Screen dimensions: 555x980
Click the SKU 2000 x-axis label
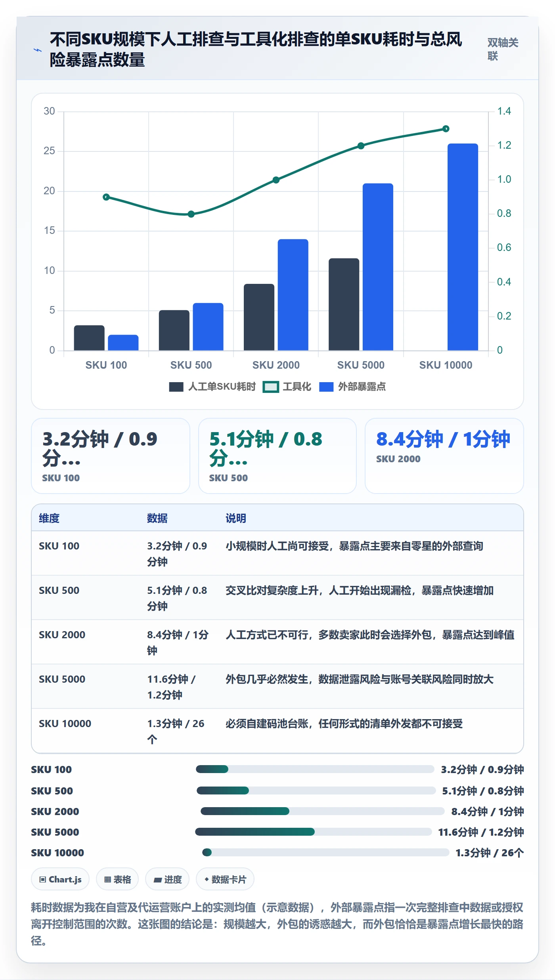pos(276,365)
